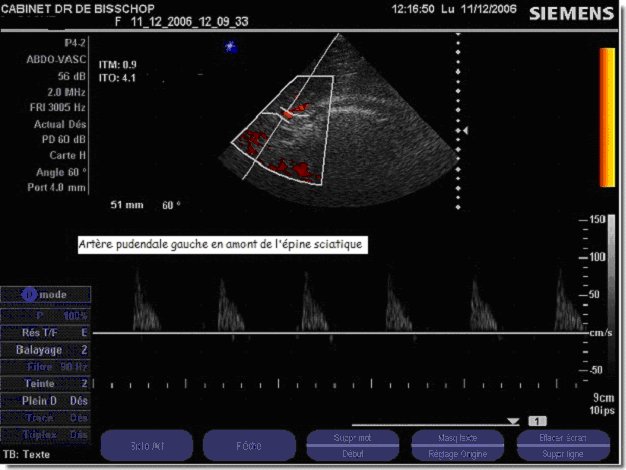Select the 'Artère pudendale gauche' text annotation
This screenshot has width=626, height=470.
[x=222, y=244]
